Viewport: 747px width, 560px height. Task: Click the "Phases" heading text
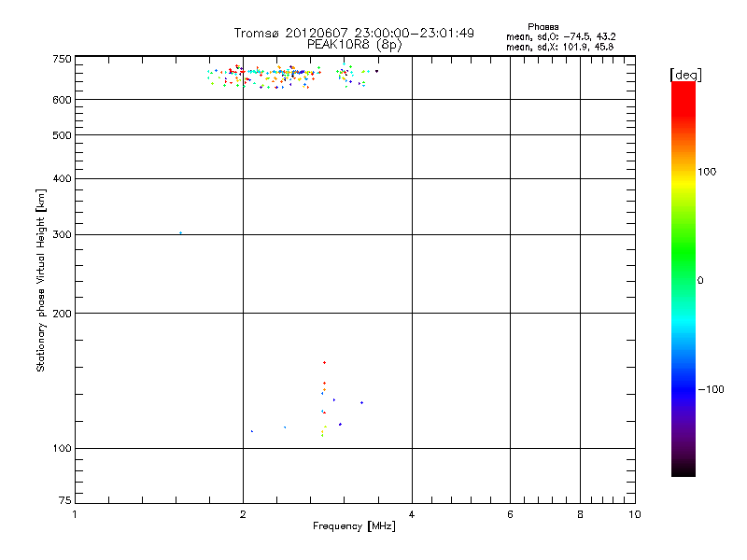pos(543,27)
